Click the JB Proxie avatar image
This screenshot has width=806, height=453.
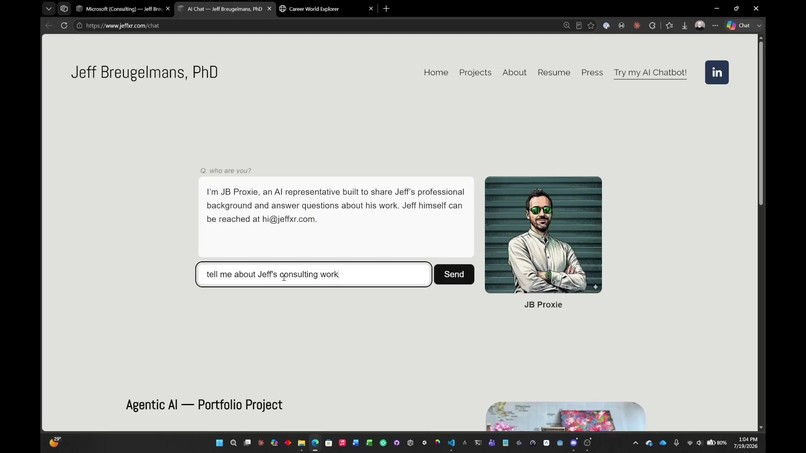(543, 235)
